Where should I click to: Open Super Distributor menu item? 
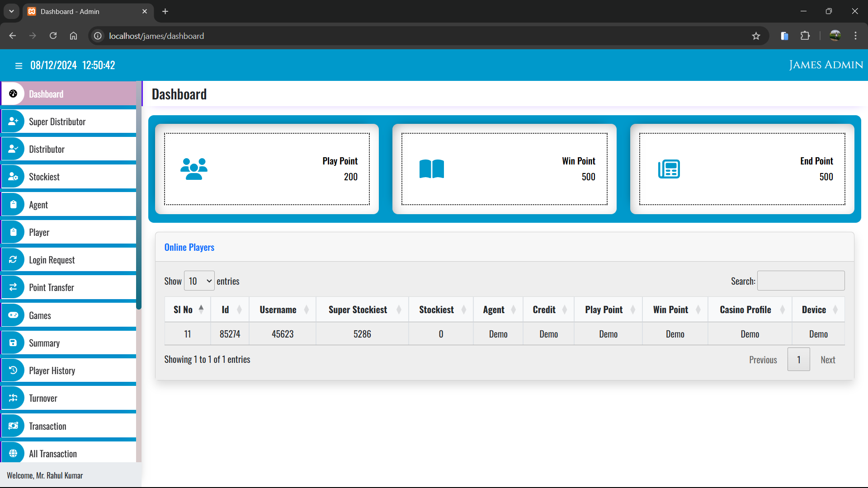point(69,122)
